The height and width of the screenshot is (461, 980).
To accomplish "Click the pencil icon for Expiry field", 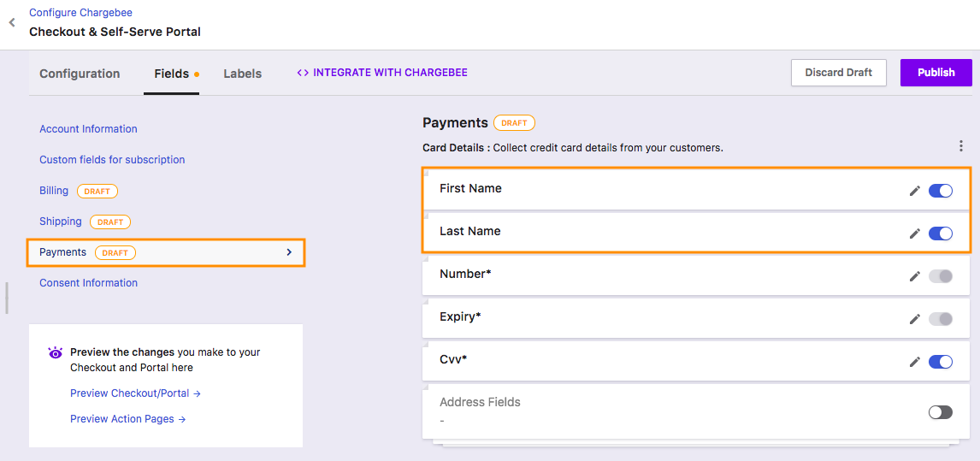I will tap(914, 319).
